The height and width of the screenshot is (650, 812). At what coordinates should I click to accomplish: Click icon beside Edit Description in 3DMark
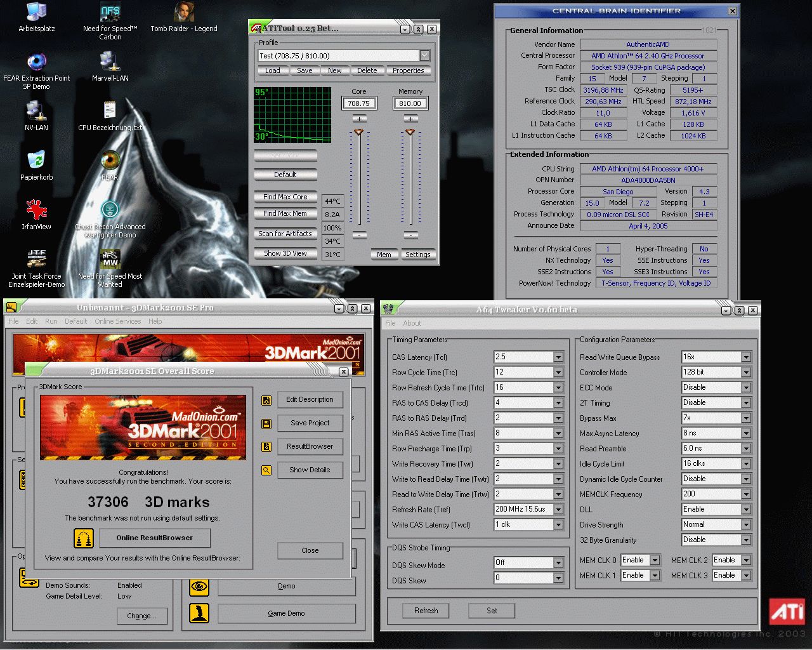(266, 400)
